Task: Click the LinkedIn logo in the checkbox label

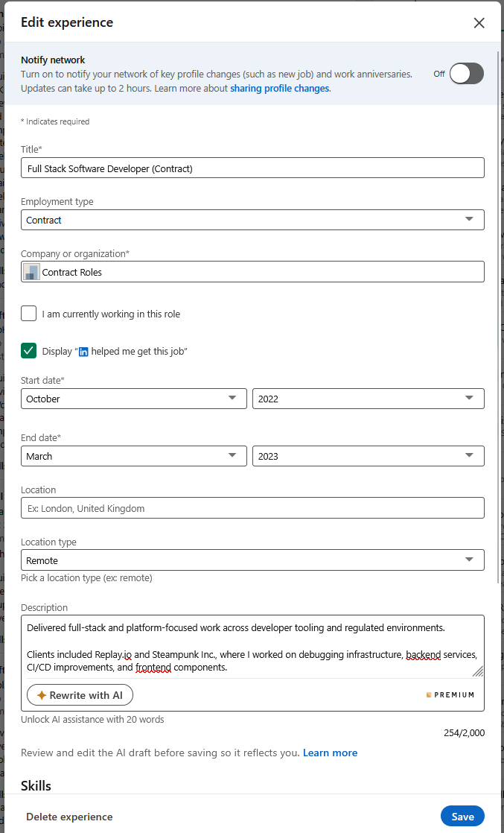Action: click(83, 351)
